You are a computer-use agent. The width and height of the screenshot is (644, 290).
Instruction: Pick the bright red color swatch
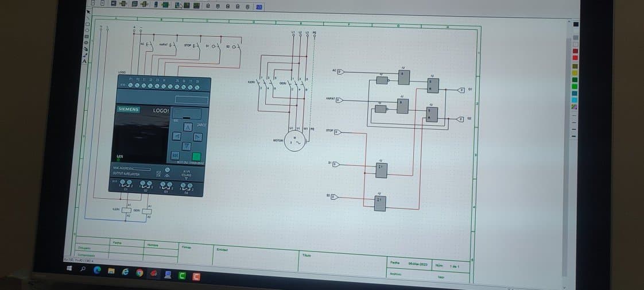pyautogui.click(x=576, y=58)
